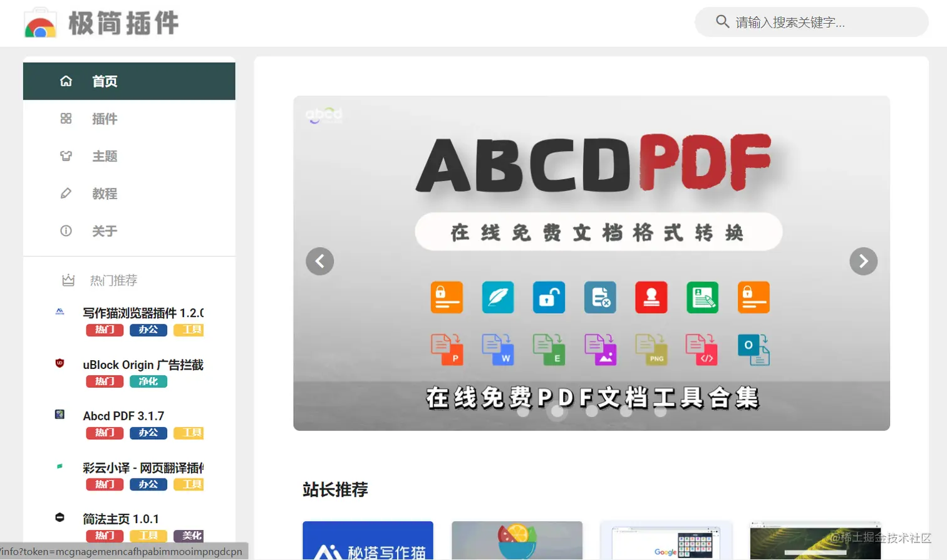This screenshot has width=947, height=560.
Task: Open 简法主页 1.0.1 entry
Action: coord(121,519)
